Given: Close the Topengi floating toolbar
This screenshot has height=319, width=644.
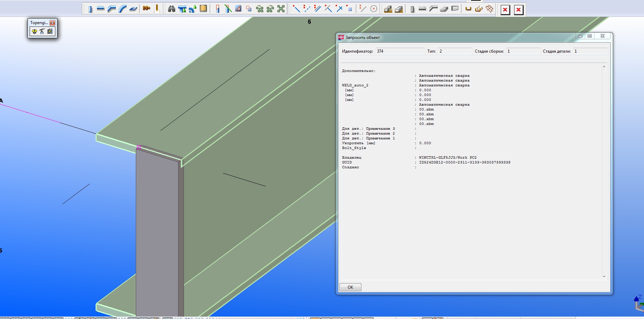Looking at the screenshot, I should (52, 23).
